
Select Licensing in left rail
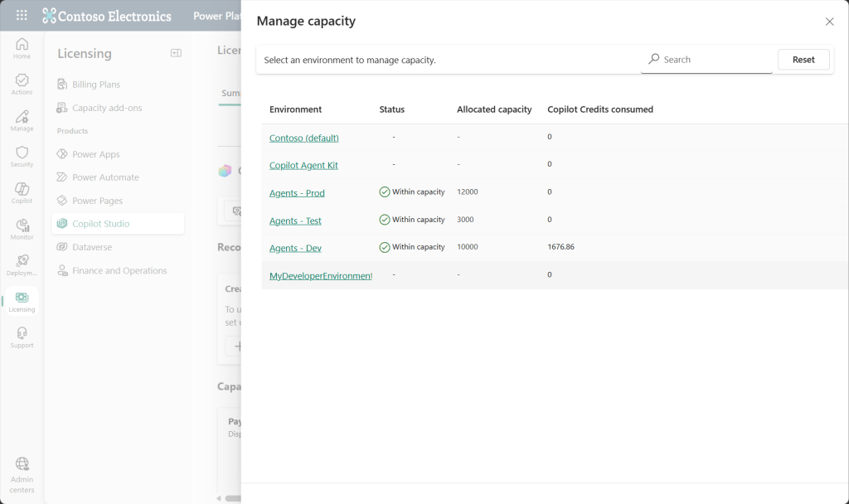(22, 302)
